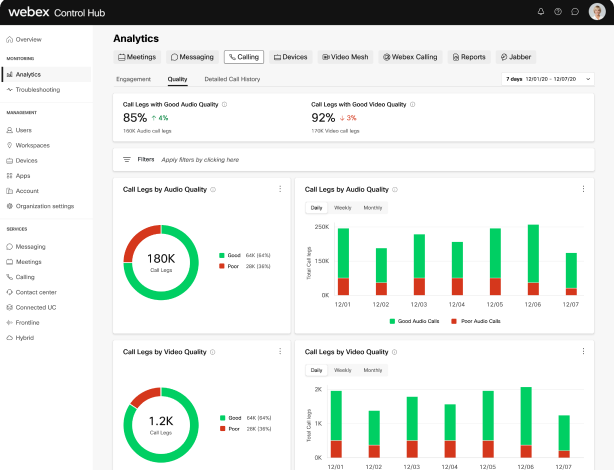Open Frontline in the sidebar

pyautogui.click(x=23, y=323)
